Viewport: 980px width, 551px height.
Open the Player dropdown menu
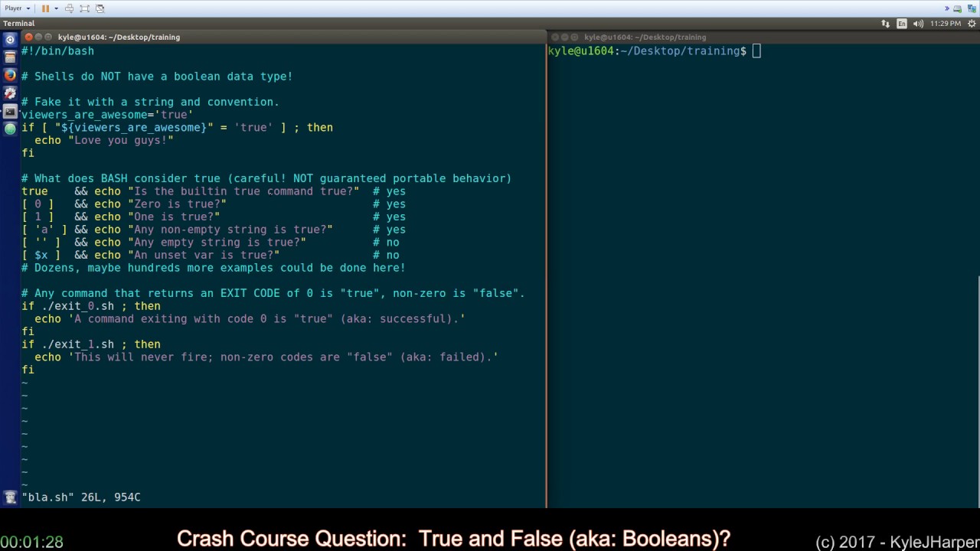pyautogui.click(x=18, y=8)
